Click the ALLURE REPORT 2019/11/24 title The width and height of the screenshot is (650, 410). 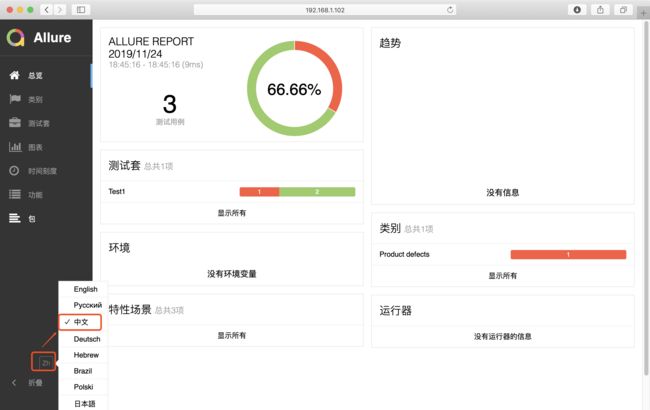(x=151, y=47)
